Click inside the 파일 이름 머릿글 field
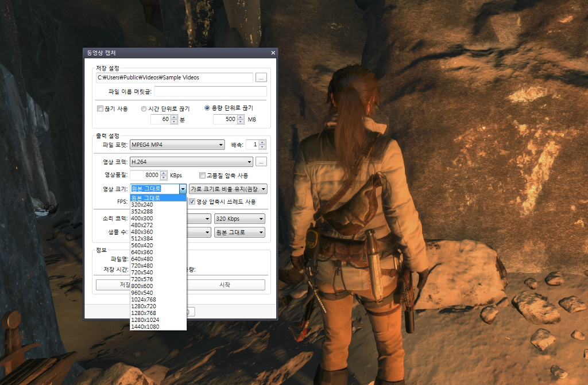This screenshot has height=385, width=588. coord(210,91)
